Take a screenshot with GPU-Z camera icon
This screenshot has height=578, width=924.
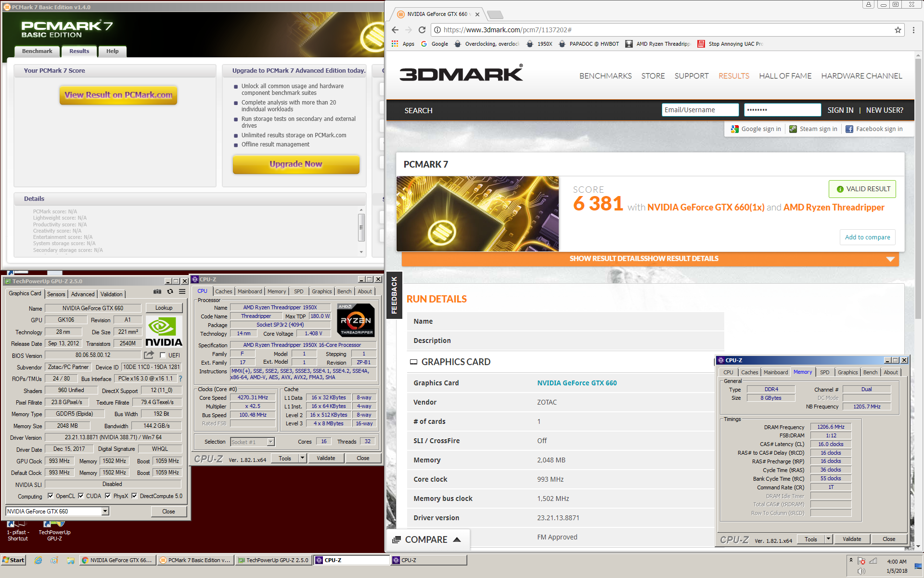[157, 292]
